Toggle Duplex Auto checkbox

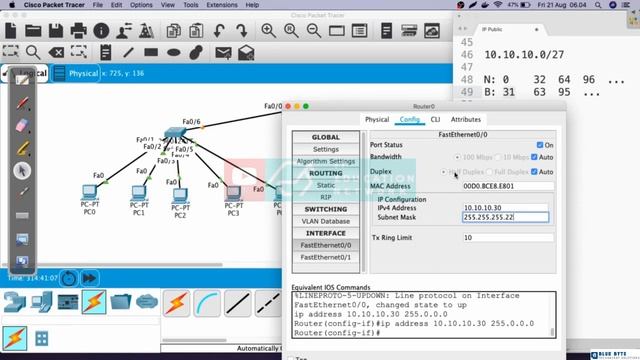click(x=534, y=172)
